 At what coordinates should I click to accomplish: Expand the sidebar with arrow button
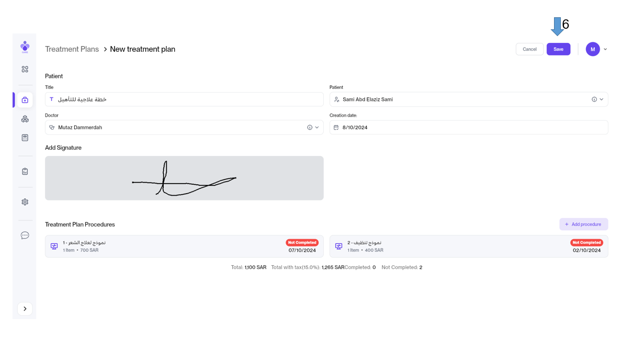[25, 309]
